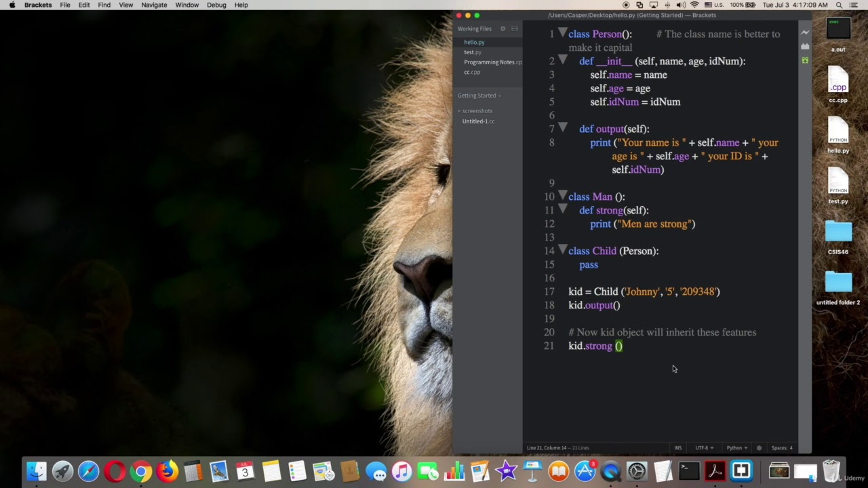Open the File menu
The image size is (868, 488).
[65, 5]
